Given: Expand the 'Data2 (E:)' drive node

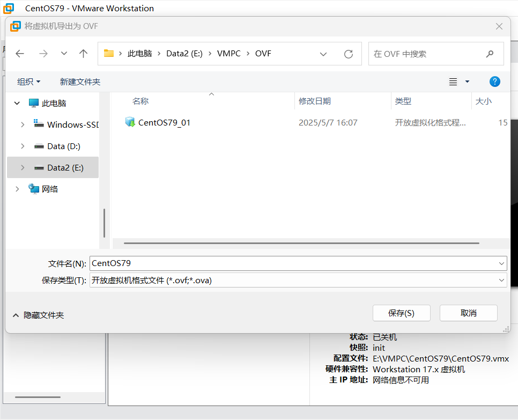Looking at the screenshot, I should coord(23,167).
